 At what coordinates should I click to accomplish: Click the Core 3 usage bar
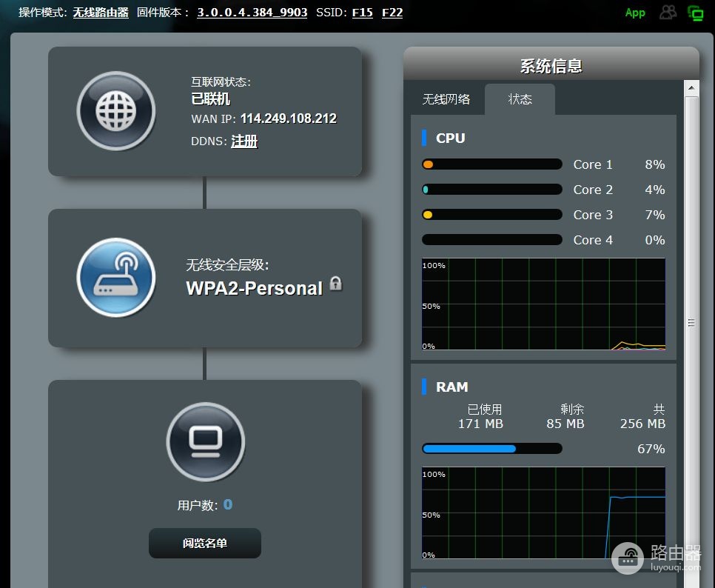point(492,215)
